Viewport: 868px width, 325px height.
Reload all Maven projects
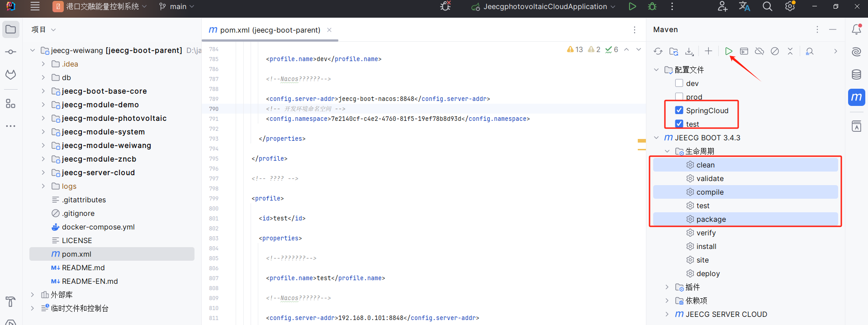tap(658, 51)
